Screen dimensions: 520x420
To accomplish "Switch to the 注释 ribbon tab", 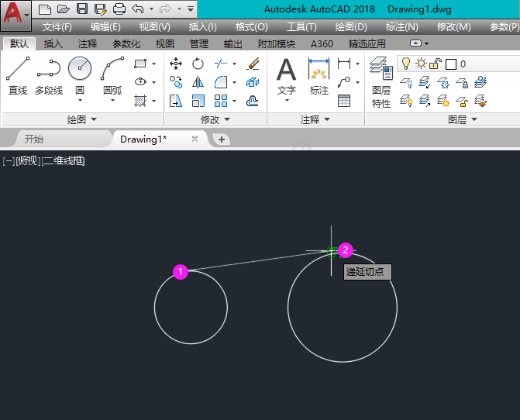I will click(x=88, y=43).
